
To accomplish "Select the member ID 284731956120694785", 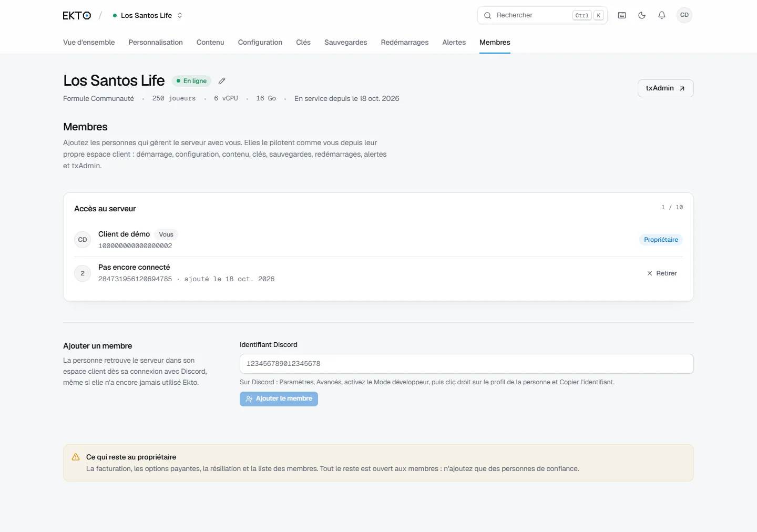I will click(135, 279).
